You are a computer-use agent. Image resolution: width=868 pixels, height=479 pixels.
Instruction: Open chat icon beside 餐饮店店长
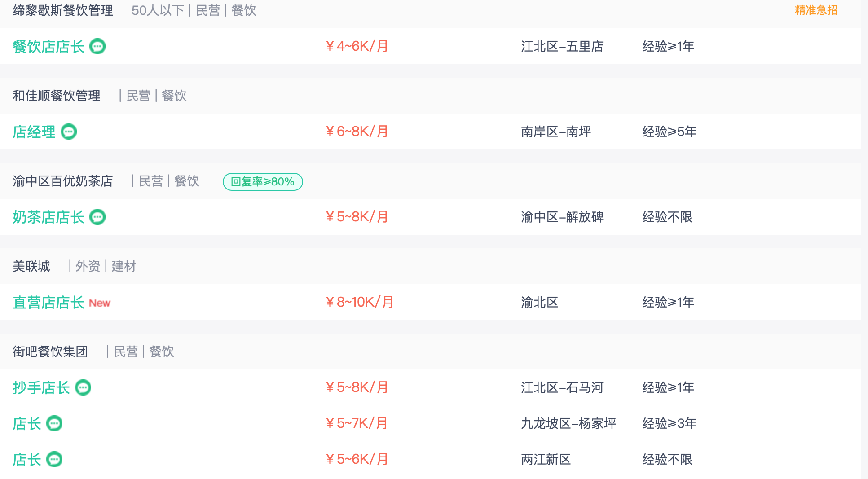[x=97, y=46]
